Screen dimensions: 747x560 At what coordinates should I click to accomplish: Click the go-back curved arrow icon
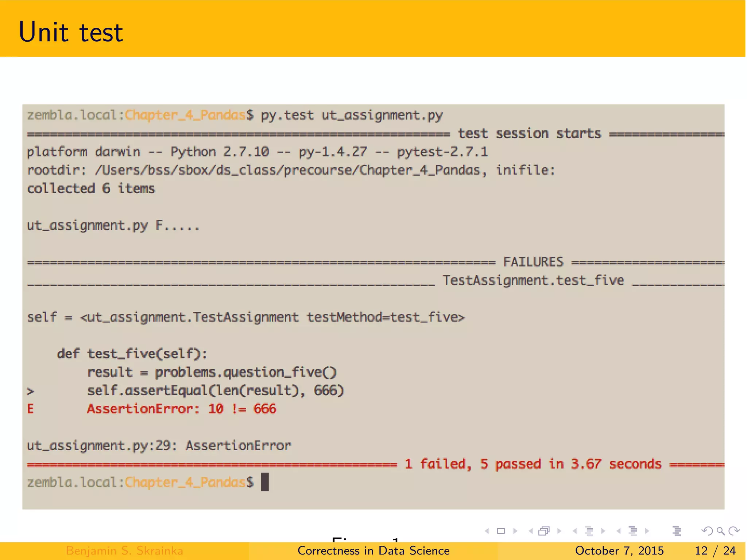click(x=707, y=531)
